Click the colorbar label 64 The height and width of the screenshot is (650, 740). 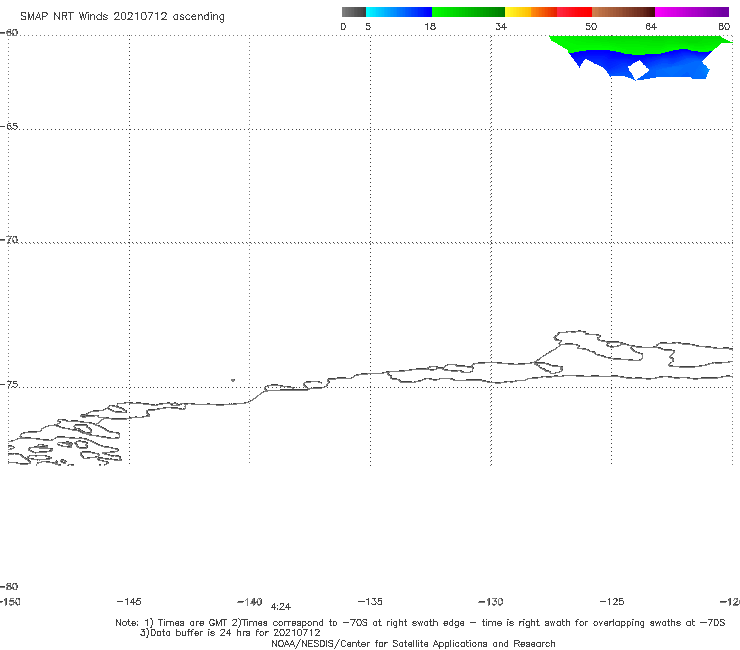point(651,26)
